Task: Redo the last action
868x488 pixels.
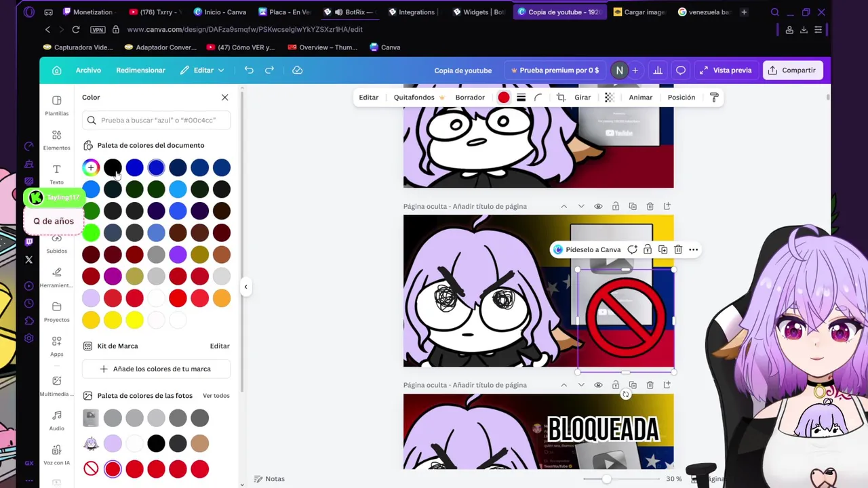Action: pyautogui.click(x=269, y=70)
